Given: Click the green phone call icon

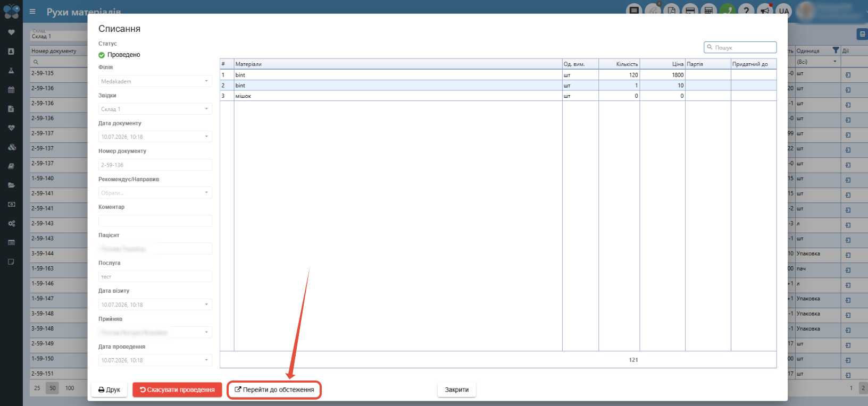Looking at the screenshot, I should click(728, 10).
